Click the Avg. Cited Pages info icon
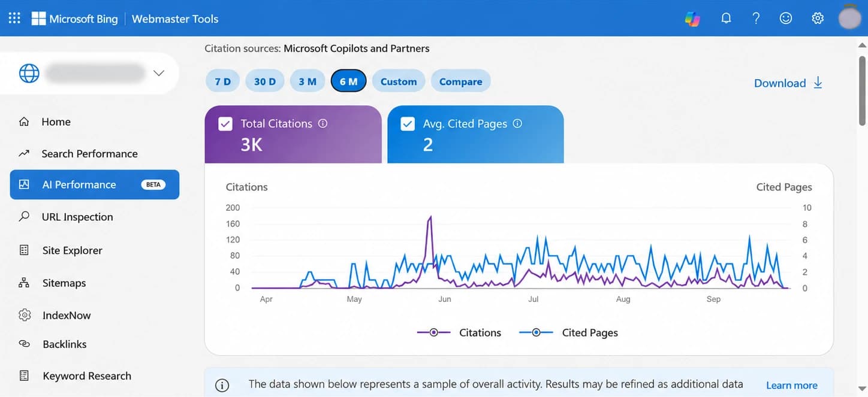The image size is (868, 397). coord(517,123)
